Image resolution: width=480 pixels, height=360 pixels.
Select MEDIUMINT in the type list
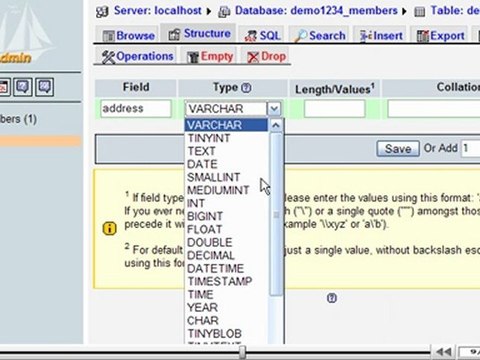click(226, 190)
